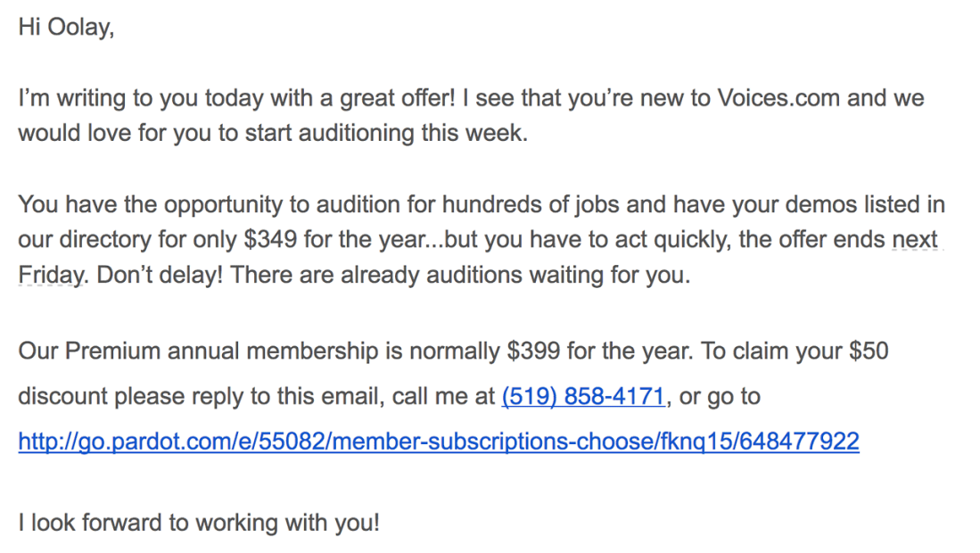
Task: Click the "Hi Oolay," greeting line
Action: point(66,28)
